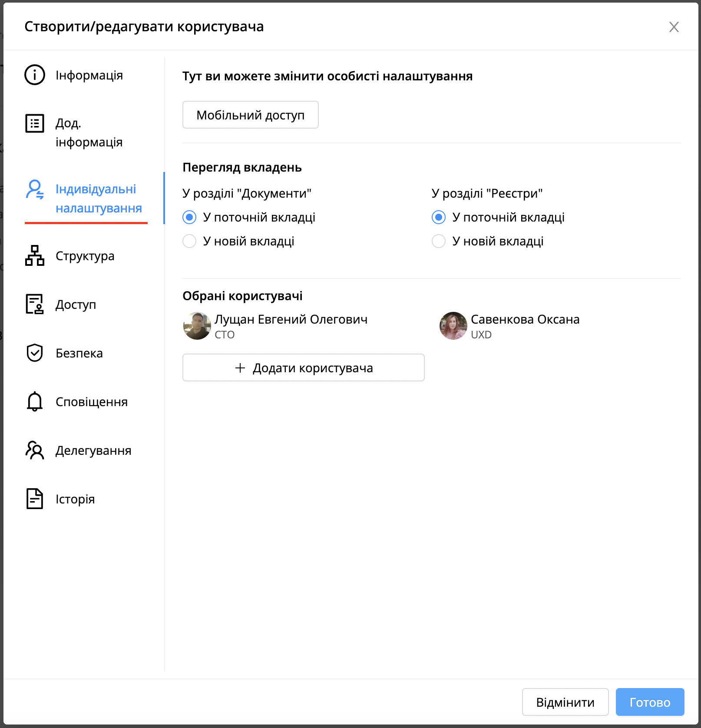Open the Security shield icon
Image resolution: width=701 pixels, height=728 pixels.
tap(35, 353)
